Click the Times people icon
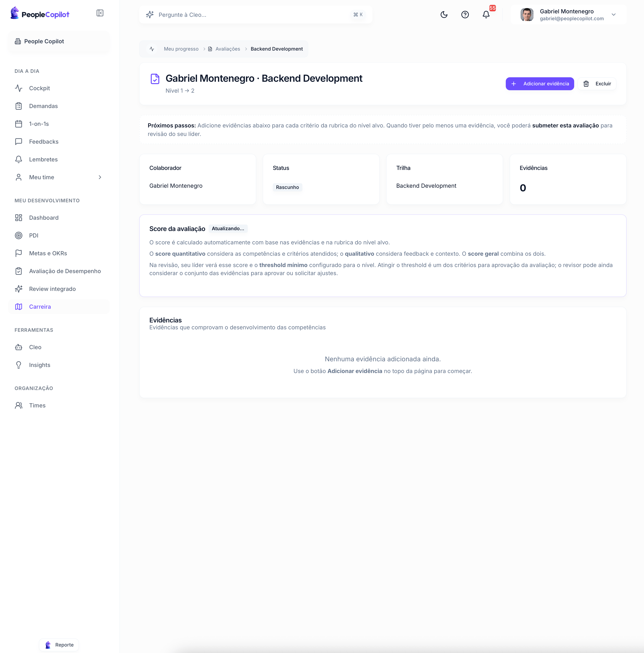The height and width of the screenshot is (653, 644). point(19,405)
